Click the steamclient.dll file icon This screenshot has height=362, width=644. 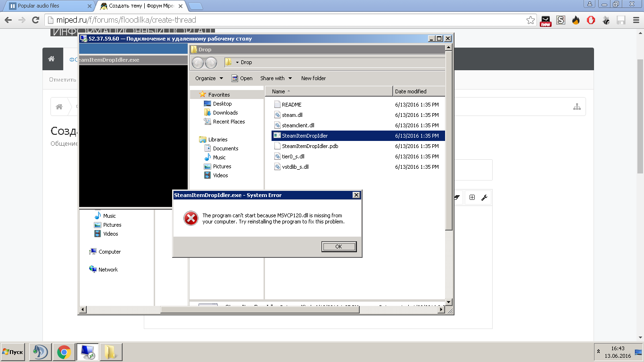tap(277, 125)
